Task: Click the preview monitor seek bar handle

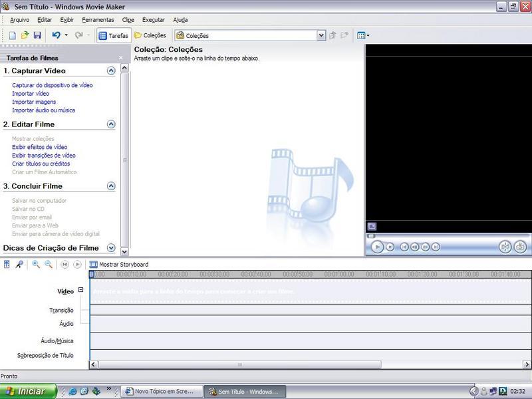Action: pos(372,236)
